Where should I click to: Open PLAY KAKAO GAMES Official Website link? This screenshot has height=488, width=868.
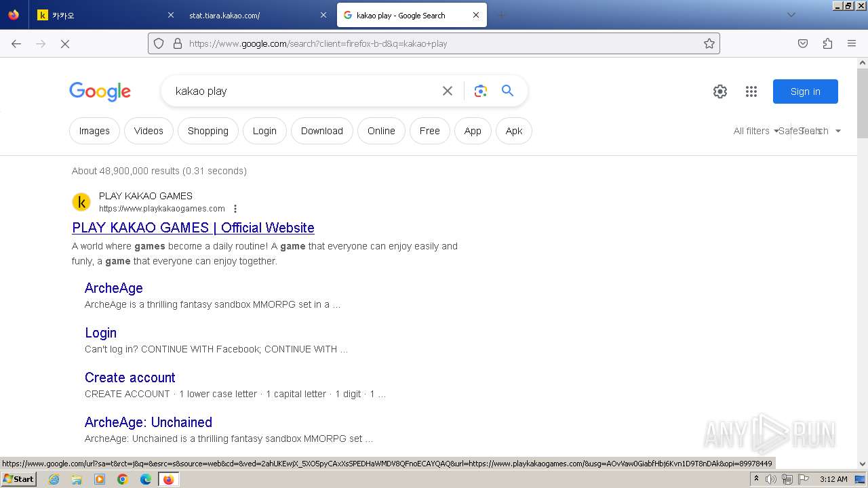193,228
